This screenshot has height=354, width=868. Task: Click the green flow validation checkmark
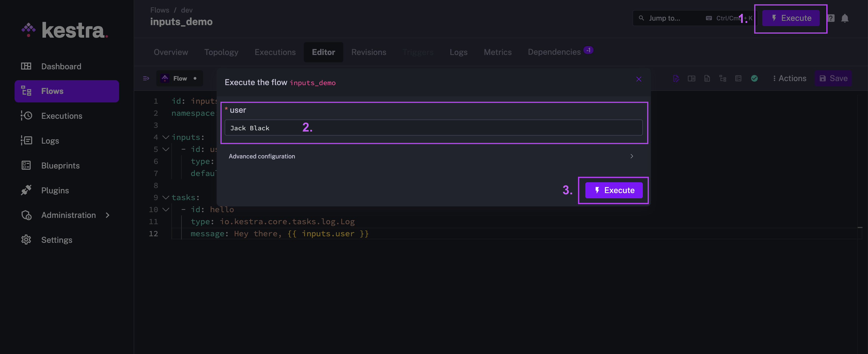(x=754, y=78)
